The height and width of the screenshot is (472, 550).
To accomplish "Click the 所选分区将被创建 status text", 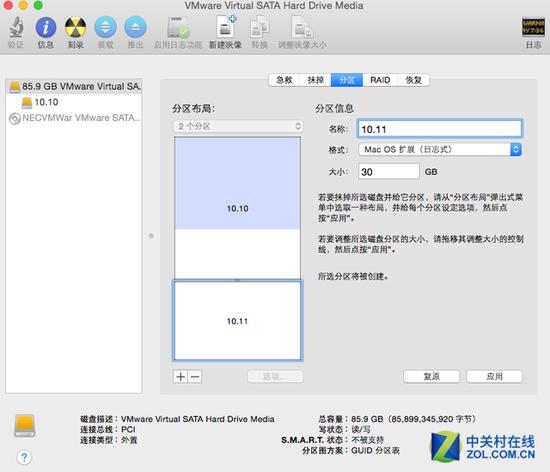I will point(353,276).
